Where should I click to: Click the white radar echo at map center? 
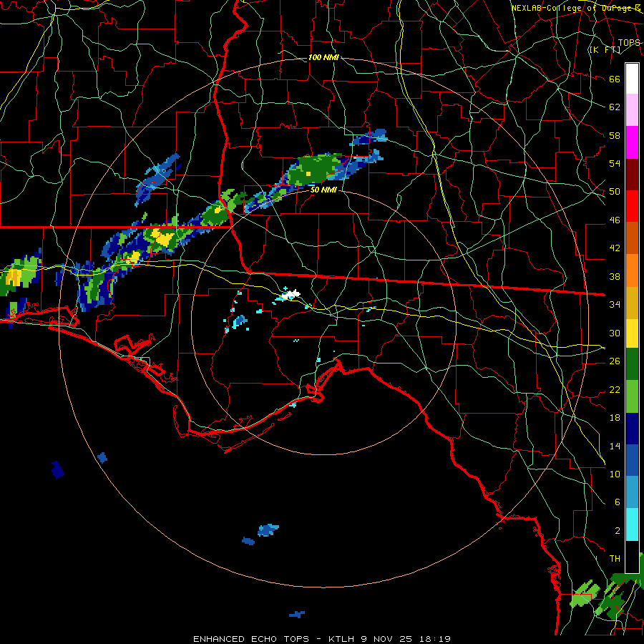tap(291, 293)
